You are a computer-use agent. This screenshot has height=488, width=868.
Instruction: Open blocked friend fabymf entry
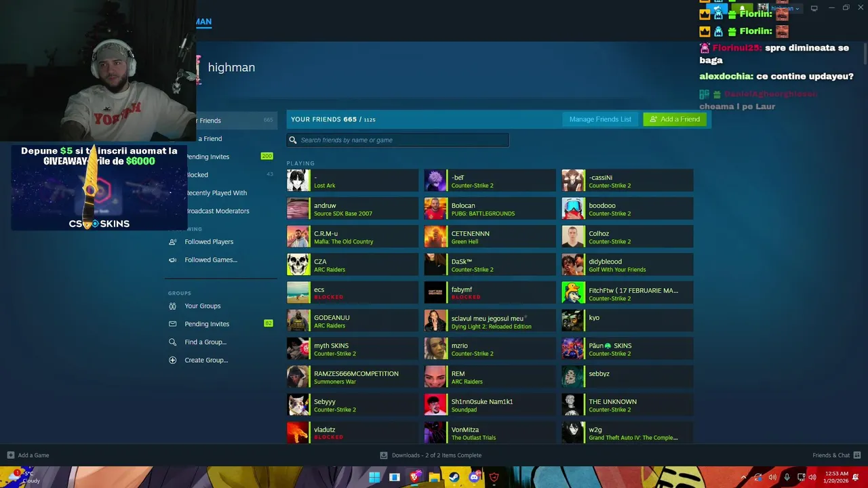(490, 293)
